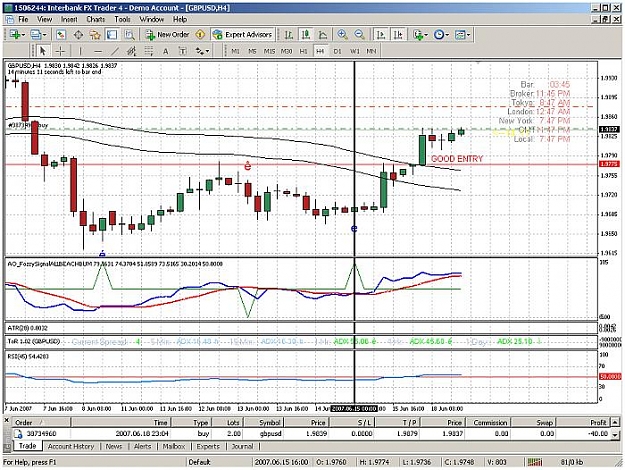Switch chart to M1 timeframe
This screenshot has height=470, width=625.
[235, 51]
